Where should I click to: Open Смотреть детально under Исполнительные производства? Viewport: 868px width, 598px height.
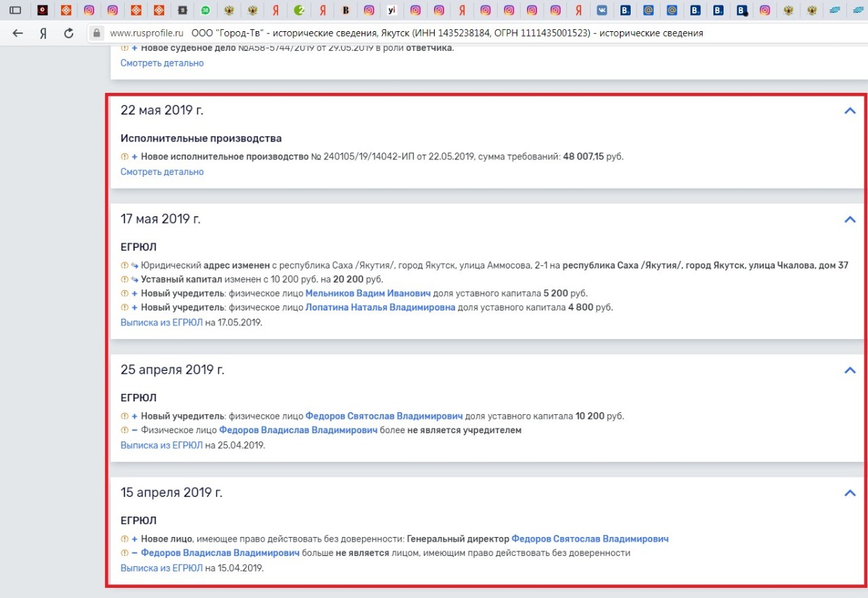click(162, 172)
